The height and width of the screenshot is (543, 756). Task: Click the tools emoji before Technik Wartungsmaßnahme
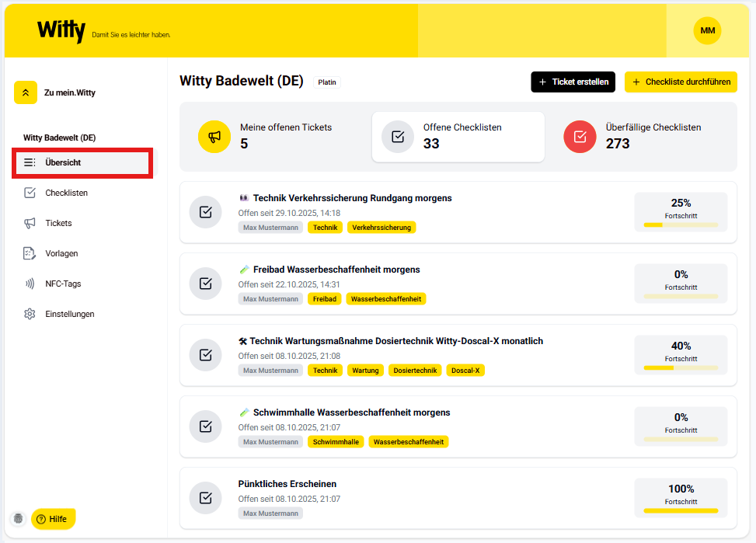point(243,341)
